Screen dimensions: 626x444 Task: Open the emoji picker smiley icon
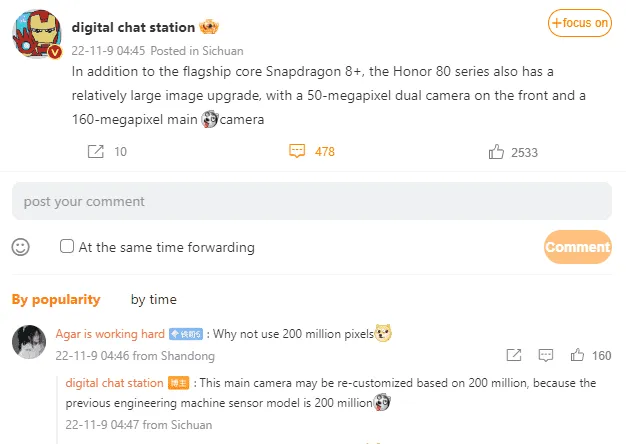pos(21,246)
